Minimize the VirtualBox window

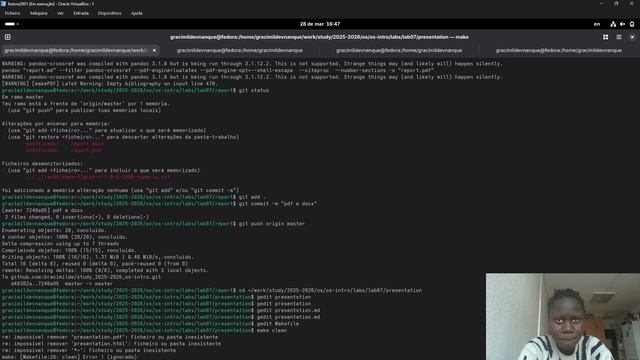tap(601, 4)
